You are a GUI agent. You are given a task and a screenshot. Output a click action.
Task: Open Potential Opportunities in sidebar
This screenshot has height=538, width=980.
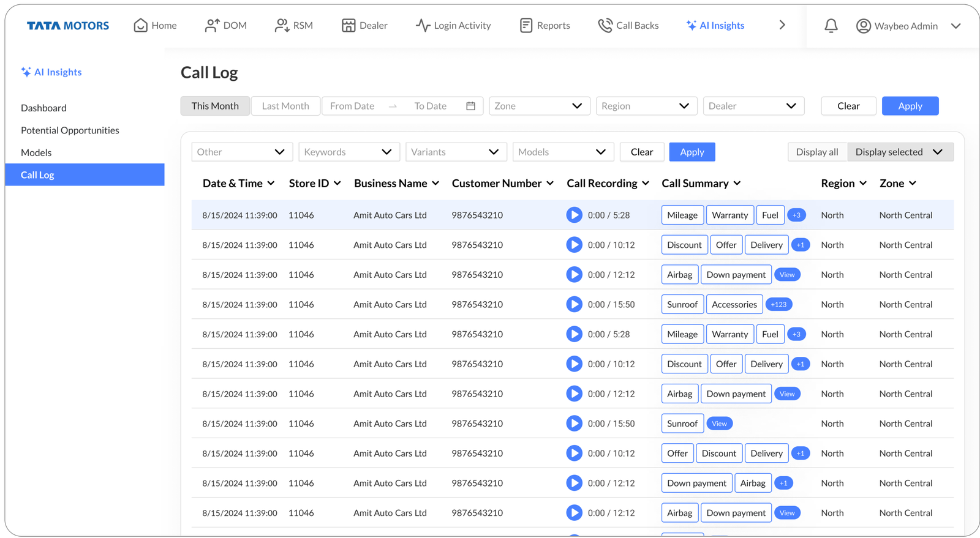(70, 130)
